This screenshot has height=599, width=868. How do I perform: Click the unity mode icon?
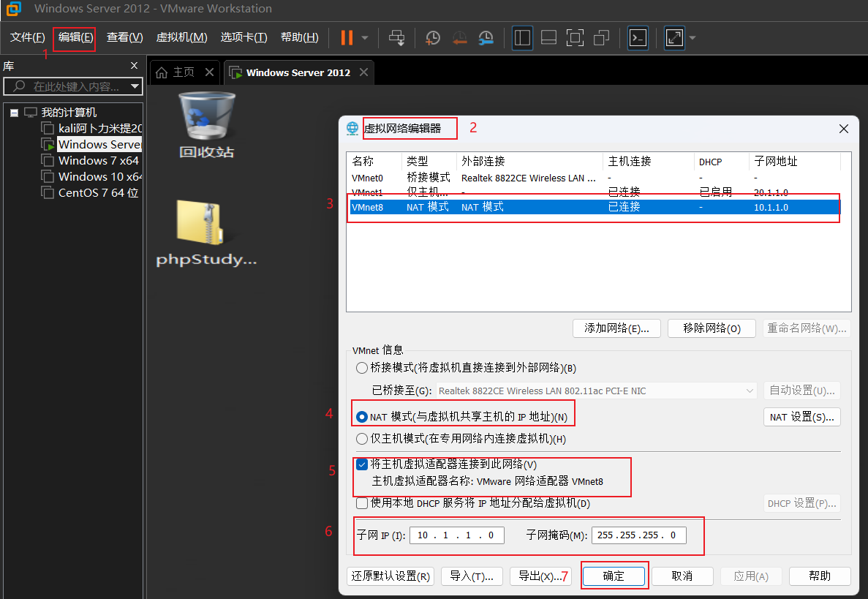(601, 37)
